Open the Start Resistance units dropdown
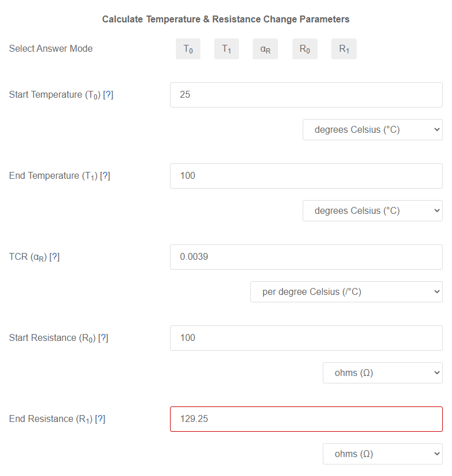Viewport: 452px width, 476px height. 383,373
